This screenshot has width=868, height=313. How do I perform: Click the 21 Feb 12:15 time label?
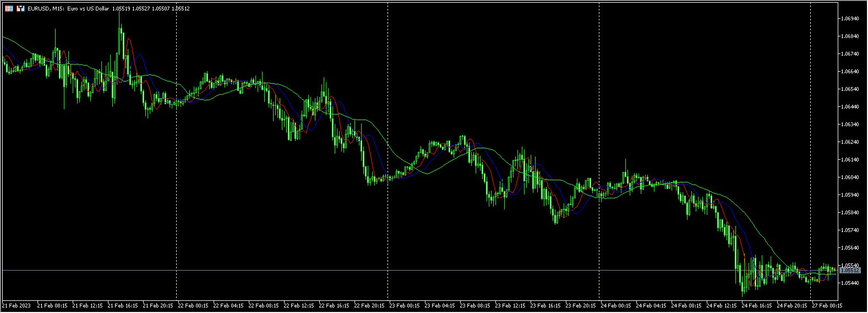coord(88,305)
